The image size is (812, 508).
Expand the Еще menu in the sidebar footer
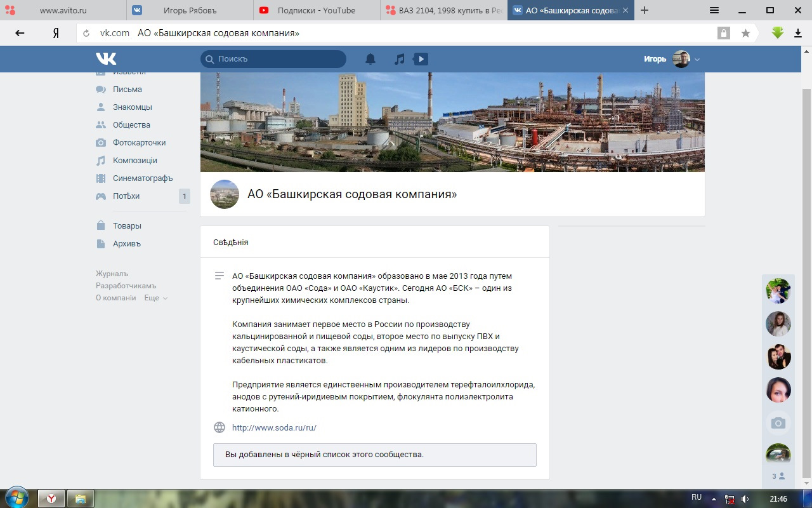(x=155, y=298)
